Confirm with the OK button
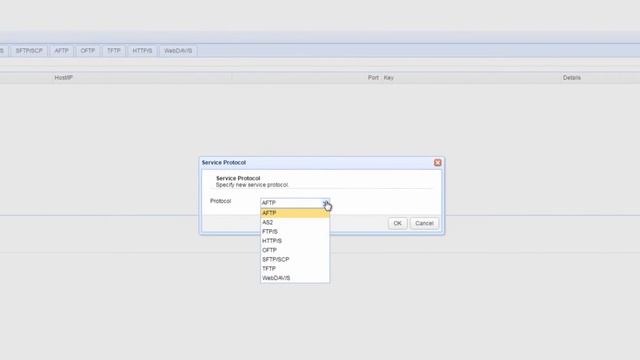 pyautogui.click(x=398, y=223)
